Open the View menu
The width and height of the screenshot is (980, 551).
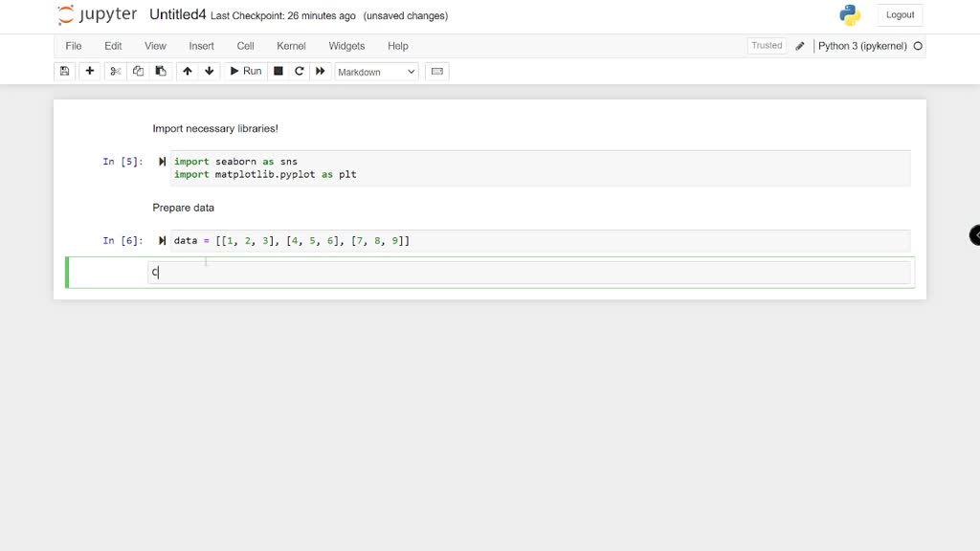click(155, 46)
